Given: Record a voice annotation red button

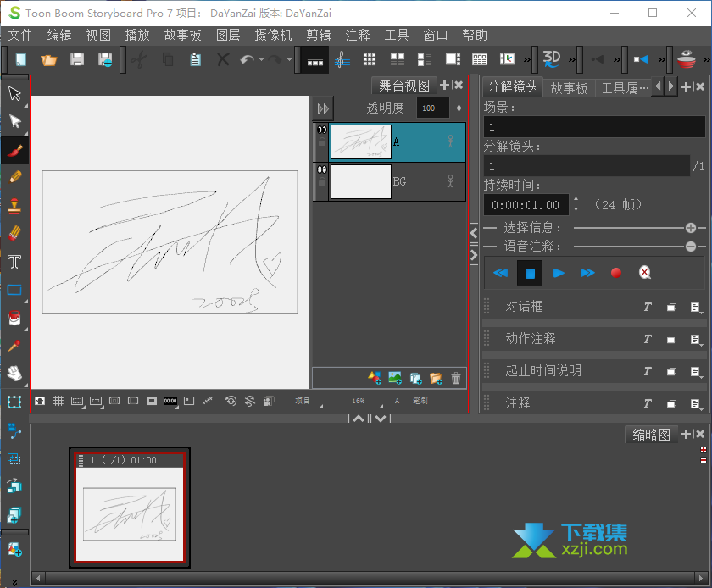Looking at the screenshot, I should click(x=615, y=273).
